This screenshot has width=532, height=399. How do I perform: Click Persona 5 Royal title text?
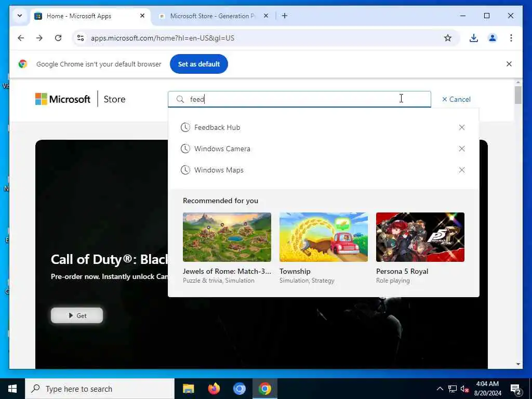pos(402,271)
